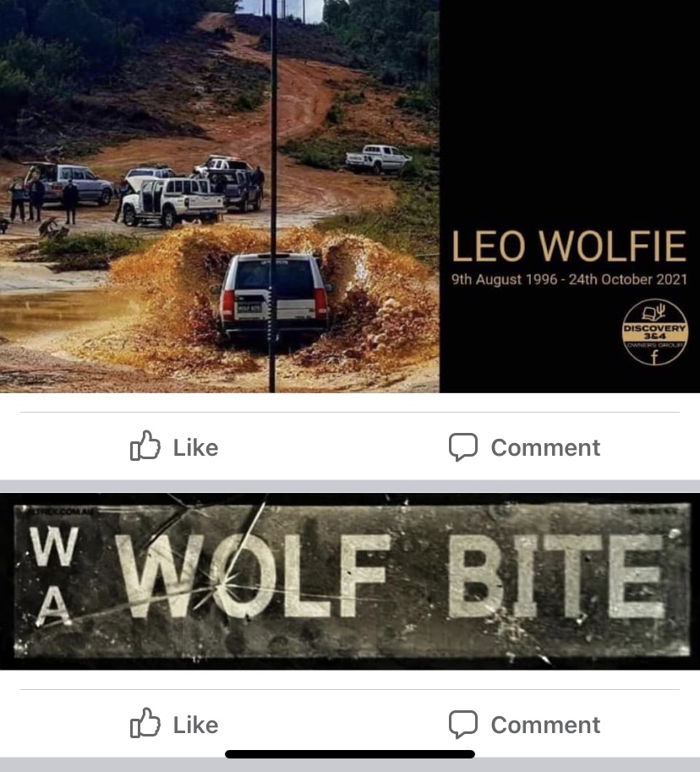
Task: Click the date line 9th August 1996 - 24th October 2021
Action: [x=569, y=279]
